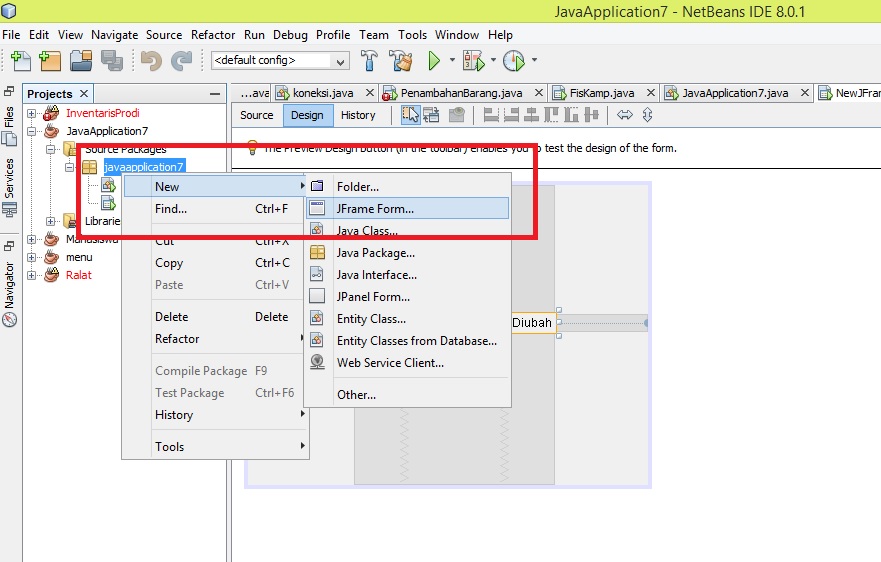The width and height of the screenshot is (881, 562).
Task: Click the align right in column icon
Action: pyautogui.click(x=511, y=115)
